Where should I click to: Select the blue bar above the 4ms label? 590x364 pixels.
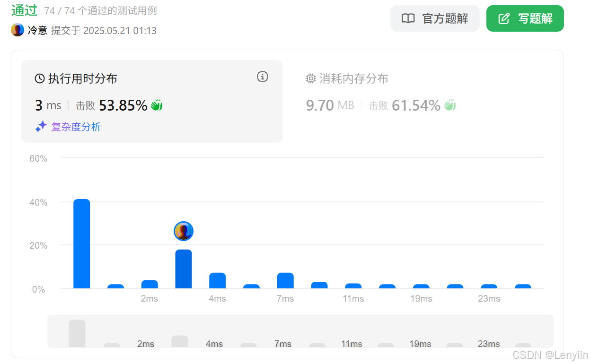218,281
